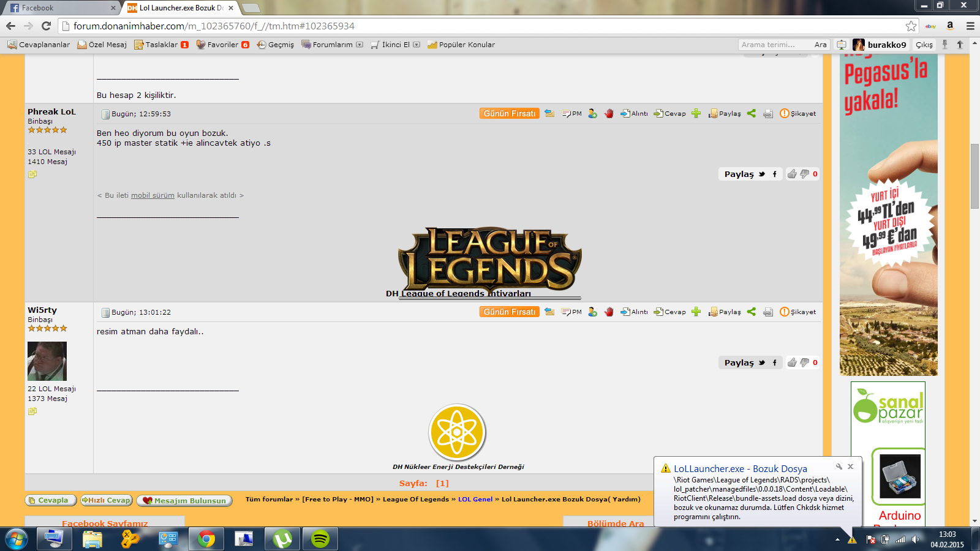The image size is (980, 551).
Task: Close the LoLLauncher.exe notification balloon
Action: (x=850, y=467)
